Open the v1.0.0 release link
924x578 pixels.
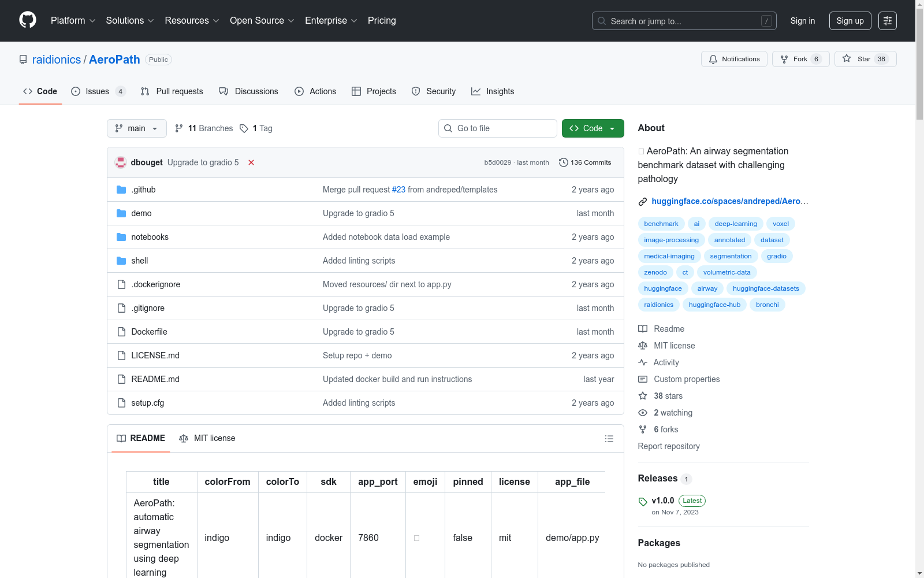663,501
